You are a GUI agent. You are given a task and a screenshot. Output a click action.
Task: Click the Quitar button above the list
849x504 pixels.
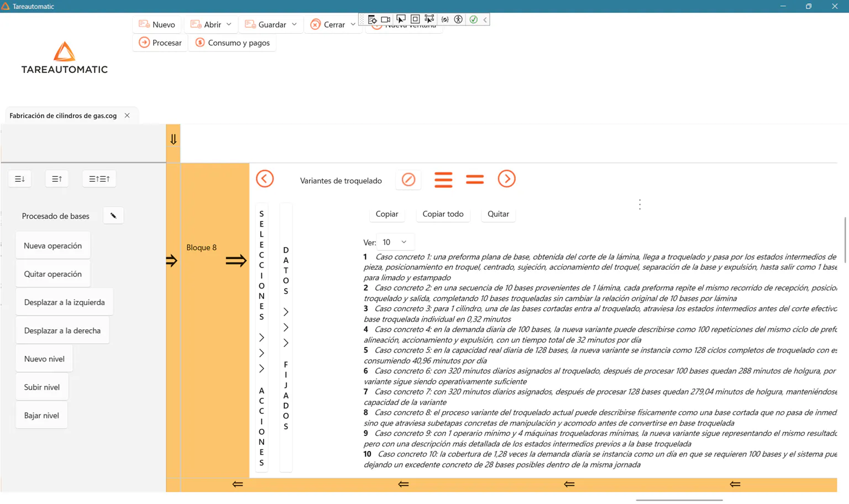click(499, 214)
